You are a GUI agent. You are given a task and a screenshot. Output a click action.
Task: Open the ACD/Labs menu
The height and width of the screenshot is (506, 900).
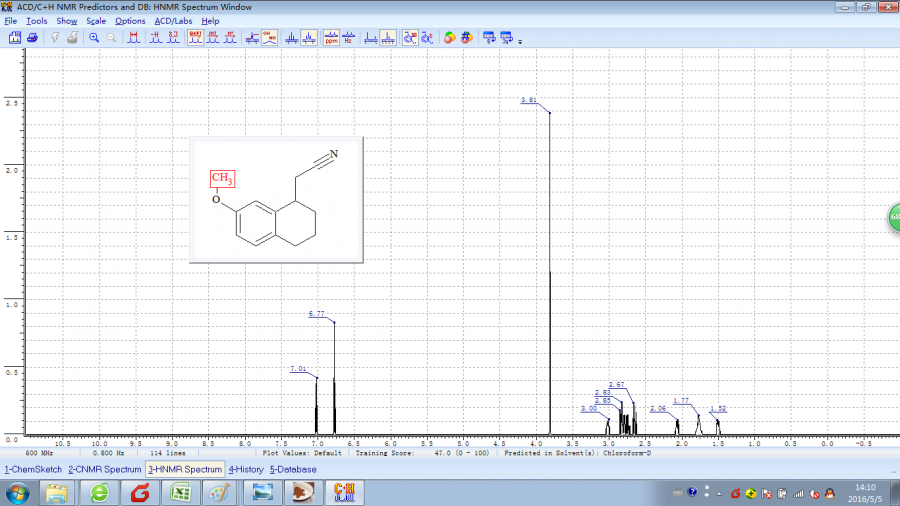pyautogui.click(x=173, y=21)
